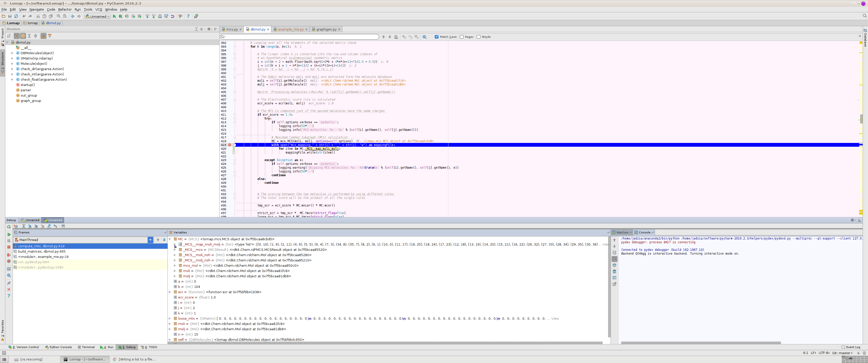
Task: Click Step Over in the debug toolbar
Action: pyautogui.click(x=23, y=226)
